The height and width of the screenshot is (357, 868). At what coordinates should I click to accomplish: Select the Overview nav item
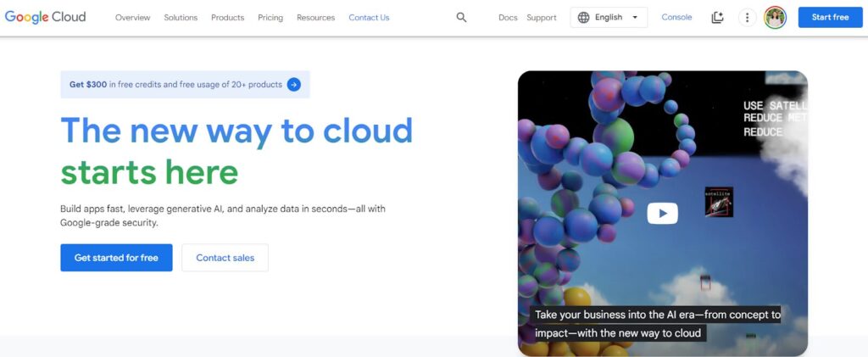click(132, 18)
